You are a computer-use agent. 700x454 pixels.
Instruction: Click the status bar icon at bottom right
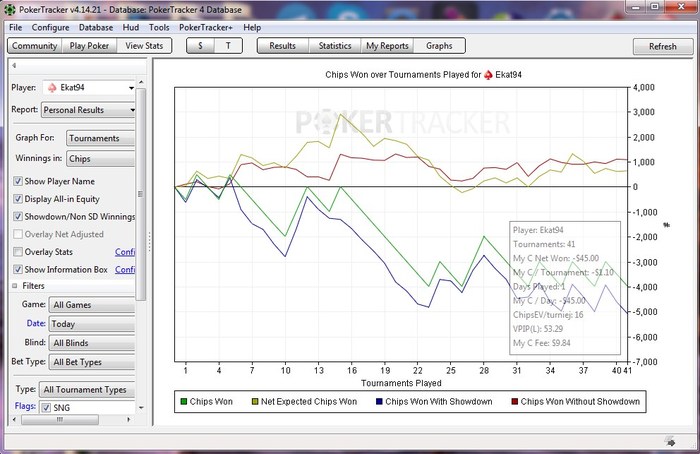tap(670, 442)
